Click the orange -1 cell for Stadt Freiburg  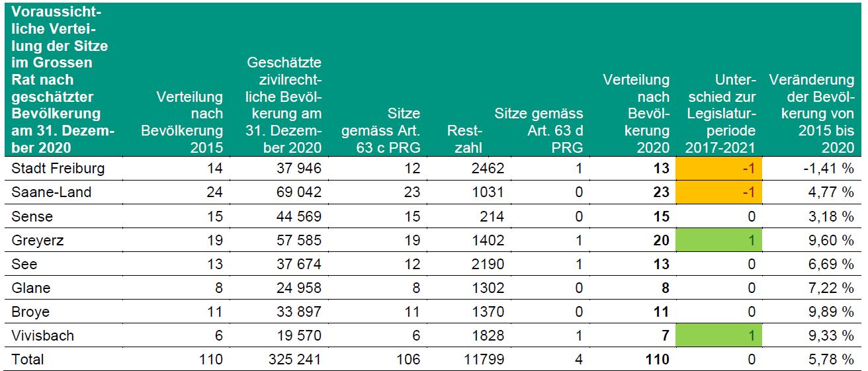(719, 169)
